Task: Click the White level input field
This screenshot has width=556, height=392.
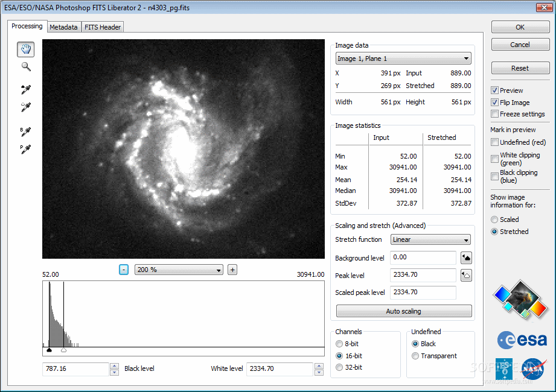Action: (280, 369)
